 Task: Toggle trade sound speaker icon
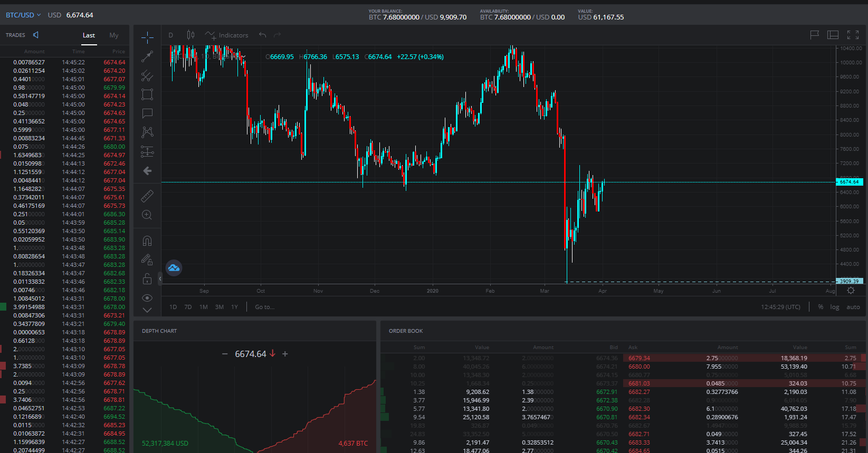pos(36,35)
